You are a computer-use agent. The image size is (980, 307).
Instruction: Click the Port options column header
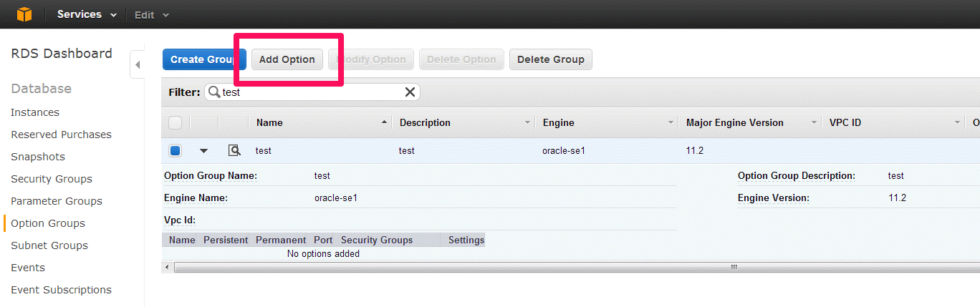click(323, 240)
